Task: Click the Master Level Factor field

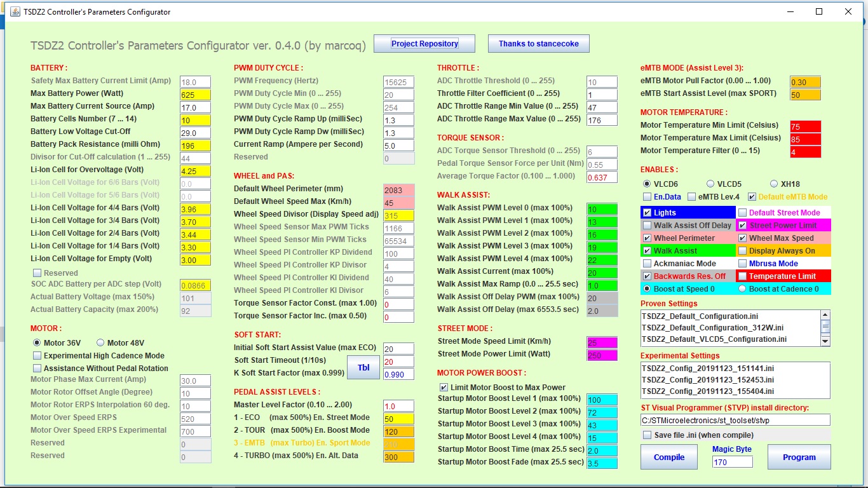Action: point(399,406)
